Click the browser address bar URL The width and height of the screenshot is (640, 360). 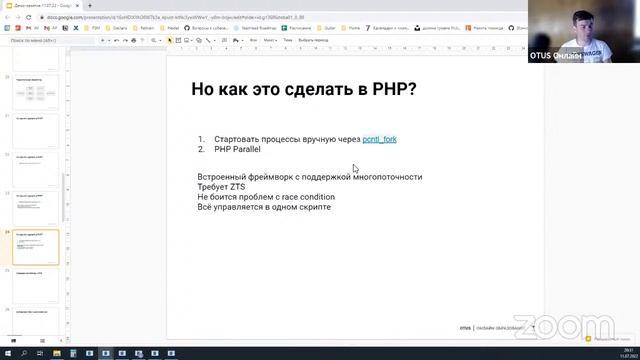(176, 18)
